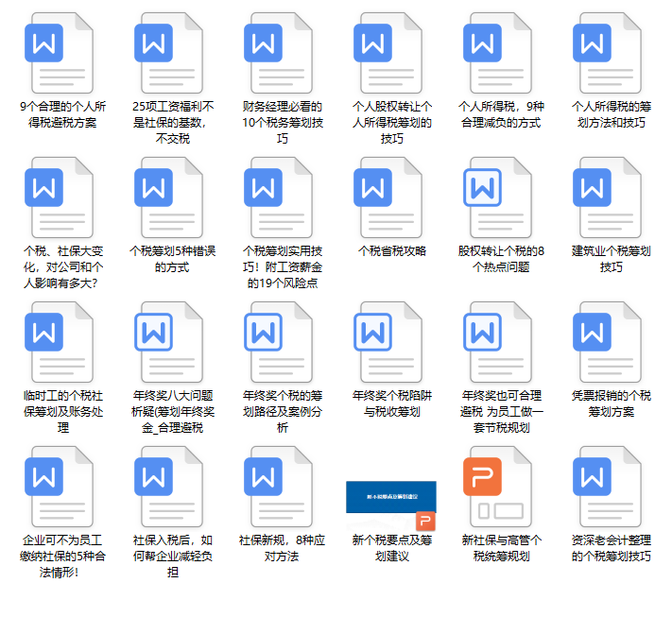The image size is (672, 617).
Task: Click the label 建筑业个税筹划技巧
Action: (x=612, y=259)
